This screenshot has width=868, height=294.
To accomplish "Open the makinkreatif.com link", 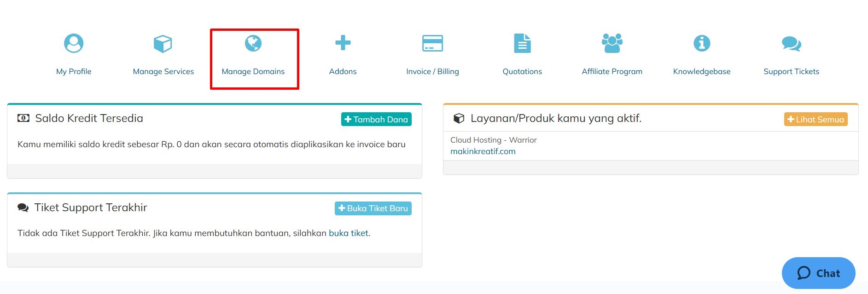I will 483,151.
